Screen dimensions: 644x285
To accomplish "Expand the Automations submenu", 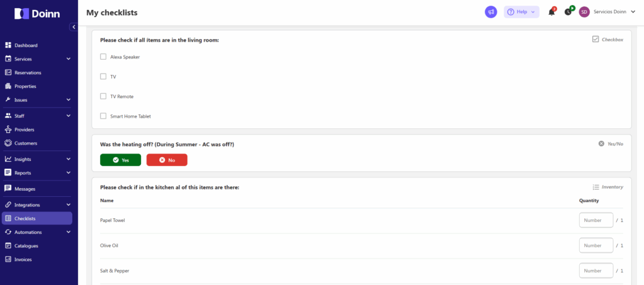I will (x=68, y=232).
